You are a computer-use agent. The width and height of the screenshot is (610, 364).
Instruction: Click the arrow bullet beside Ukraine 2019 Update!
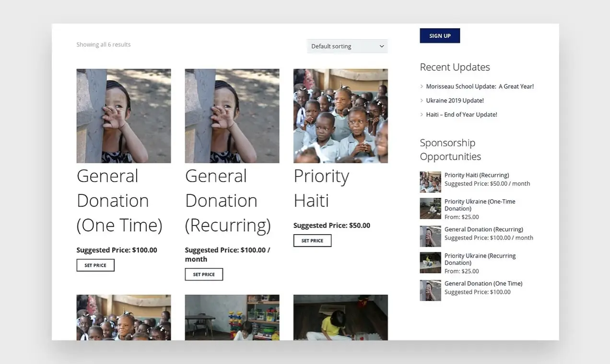point(422,101)
